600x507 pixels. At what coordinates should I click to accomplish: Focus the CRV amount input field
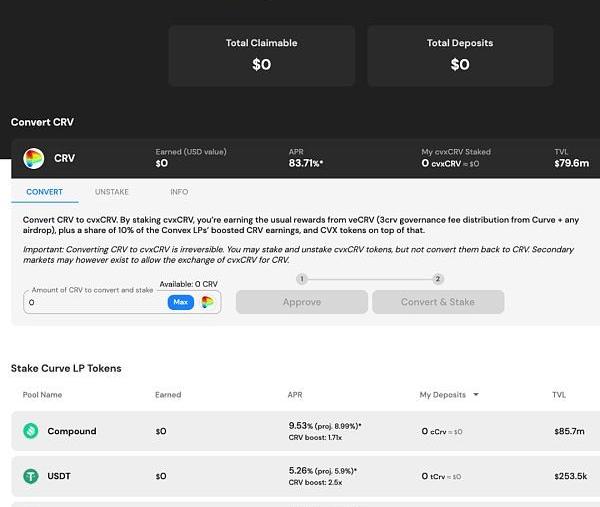pyautogui.click(x=95, y=302)
